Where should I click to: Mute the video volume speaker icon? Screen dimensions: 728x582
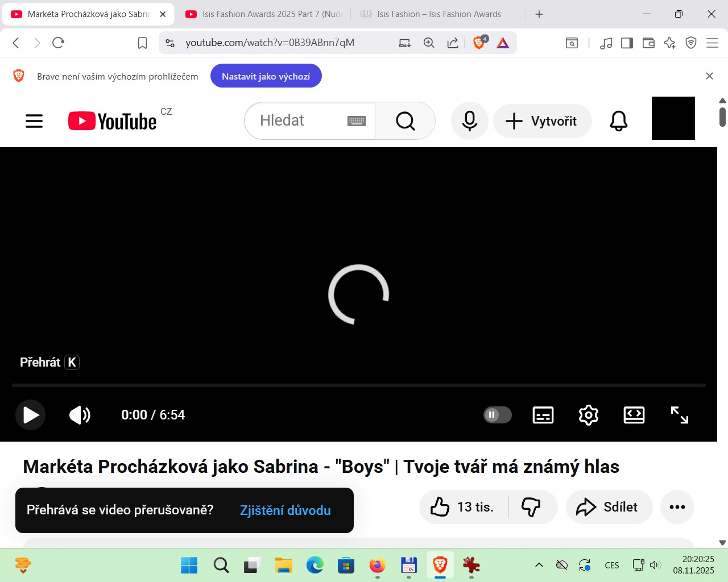(80, 415)
